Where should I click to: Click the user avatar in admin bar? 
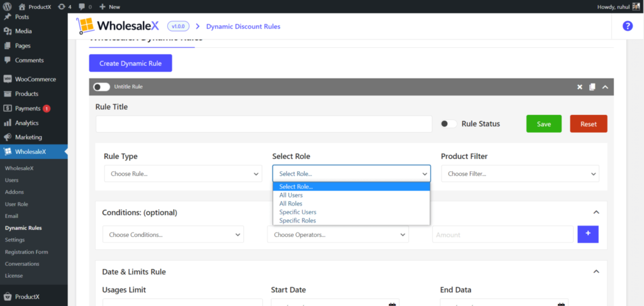point(636,7)
